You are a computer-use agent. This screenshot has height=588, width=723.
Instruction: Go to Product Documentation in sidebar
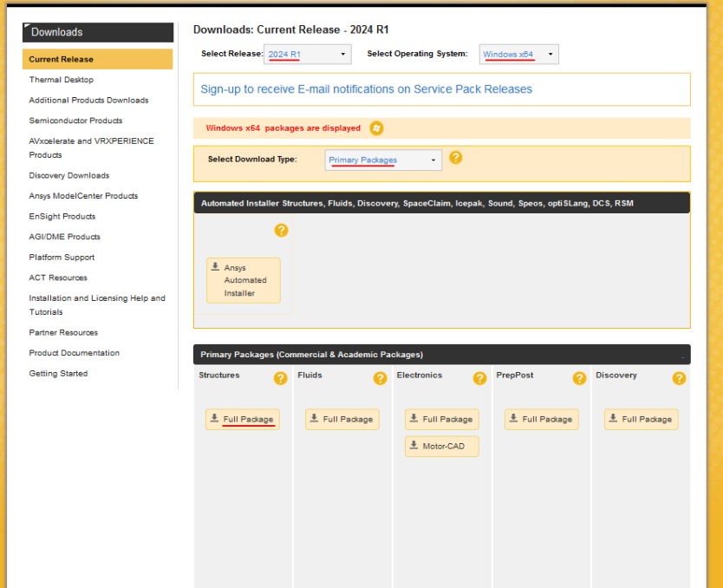[74, 353]
